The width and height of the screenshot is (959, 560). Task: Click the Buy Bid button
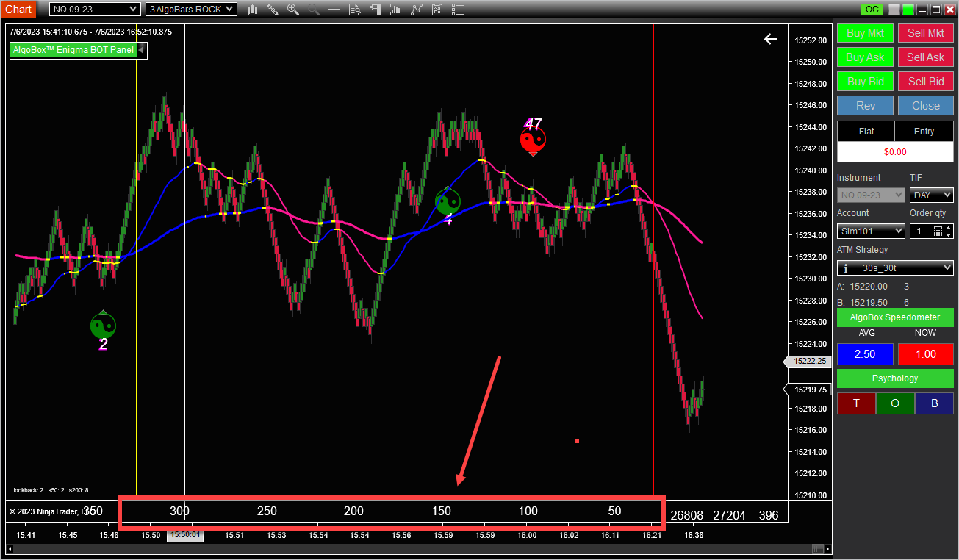(x=866, y=82)
